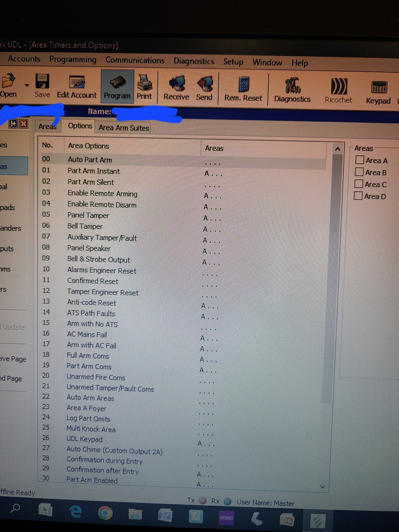Image resolution: width=399 pixels, height=532 pixels.
Task: Launch the Diagnostics toolbar icon
Action: point(292,86)
